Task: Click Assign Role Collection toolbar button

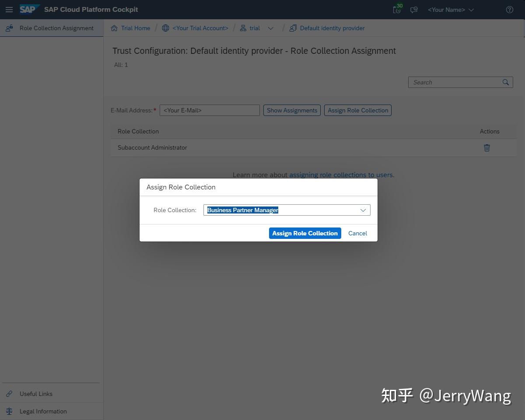Action: coord(358,110)
